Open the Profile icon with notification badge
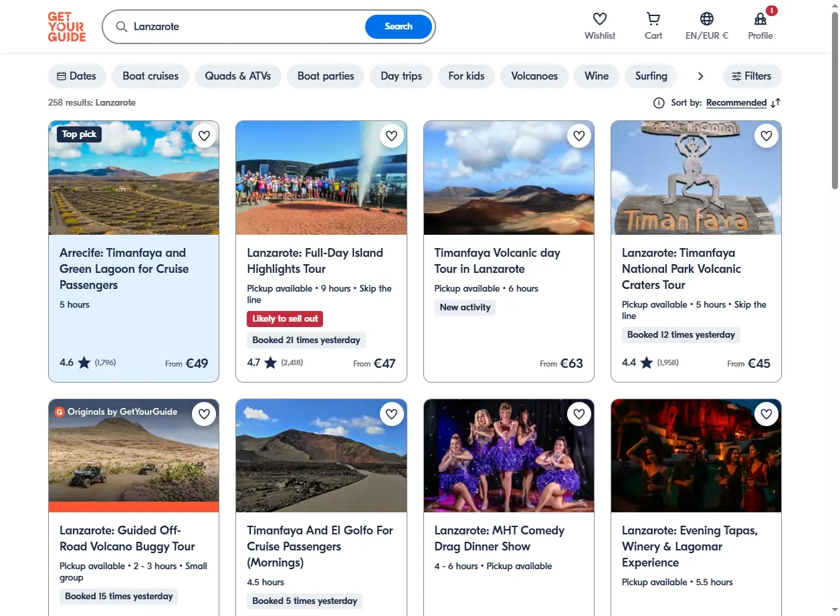Screen dimensions: 840x616 pyautogui.click(x=760, y=19)
